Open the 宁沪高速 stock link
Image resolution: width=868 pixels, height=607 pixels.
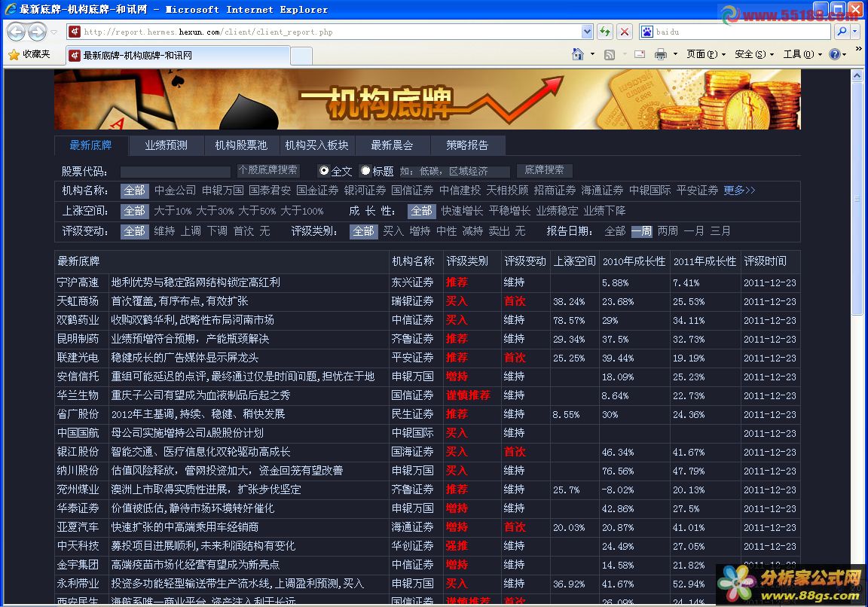[78, 282]
